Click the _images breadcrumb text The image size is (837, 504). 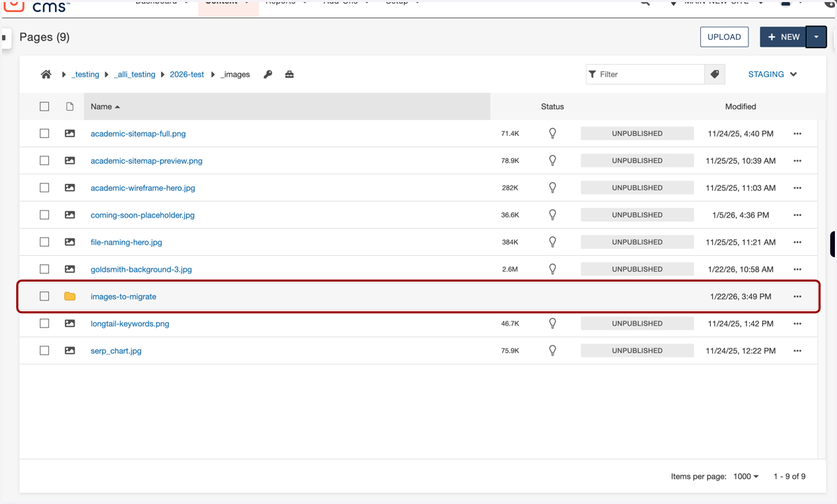pos(235,75)
